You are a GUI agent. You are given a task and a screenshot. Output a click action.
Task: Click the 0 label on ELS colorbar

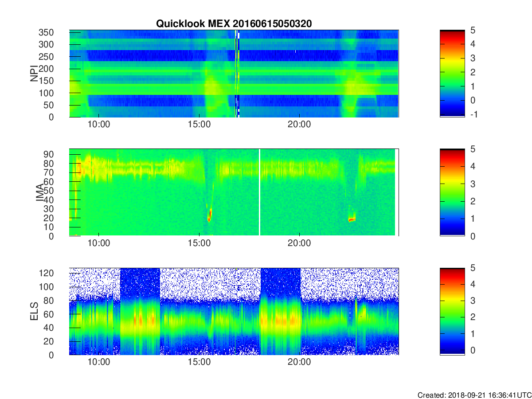coord(473,350)
